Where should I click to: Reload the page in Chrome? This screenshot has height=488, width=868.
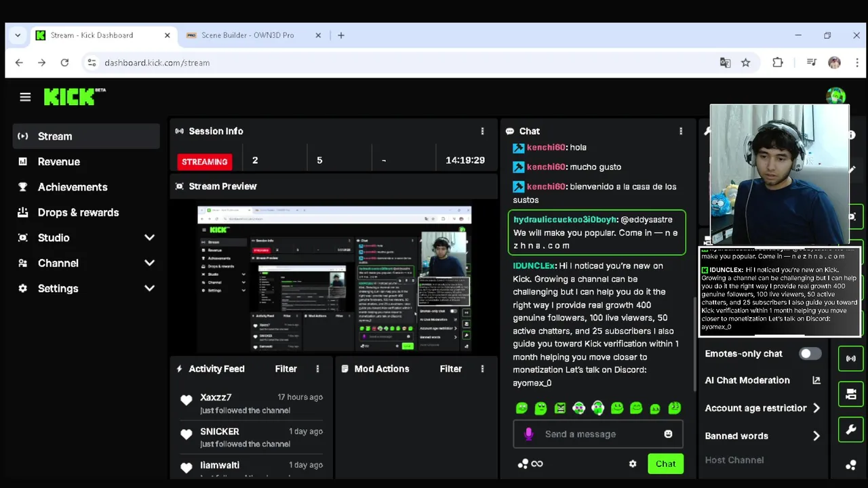coord(64,62)
